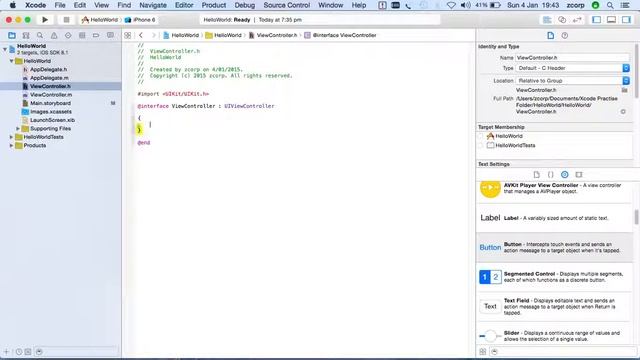The image size is (640, 360).
Task: Run the HelloWorld scheme with Play button
Action: coord(45,20)
